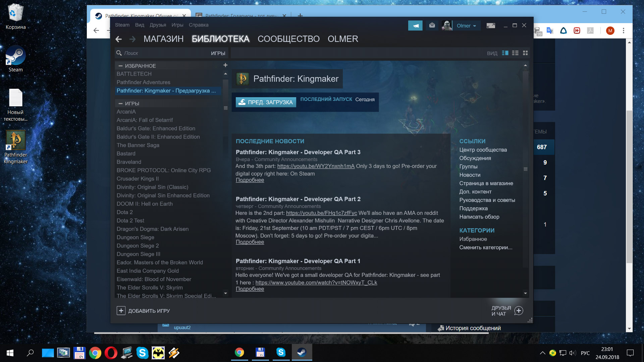The image size is (644, 362).
Task: Switch library to list view
Action: [515, 53]
